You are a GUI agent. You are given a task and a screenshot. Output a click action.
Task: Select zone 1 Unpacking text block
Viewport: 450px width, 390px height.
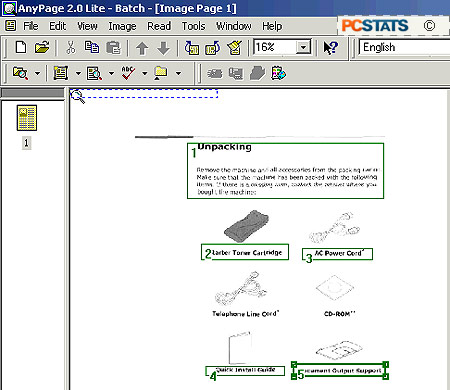(x=285, y=171)
